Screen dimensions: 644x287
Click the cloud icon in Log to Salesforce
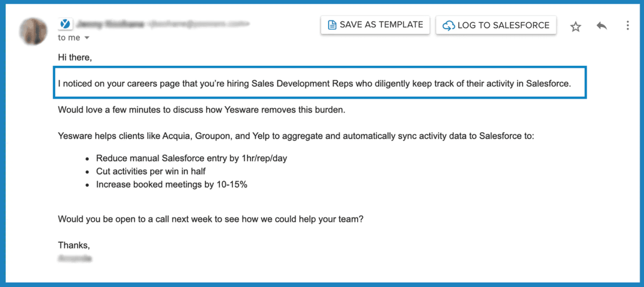coord(448,25)
